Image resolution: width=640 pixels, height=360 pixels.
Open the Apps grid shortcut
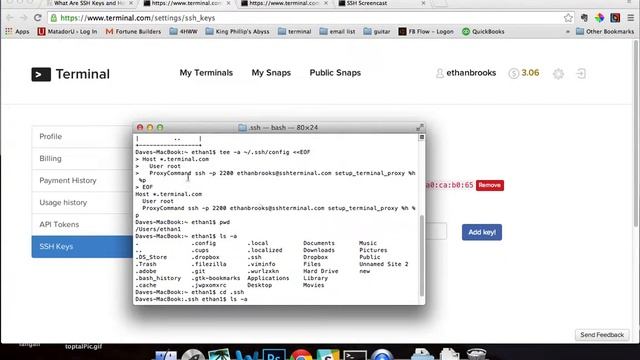(17, 31)
